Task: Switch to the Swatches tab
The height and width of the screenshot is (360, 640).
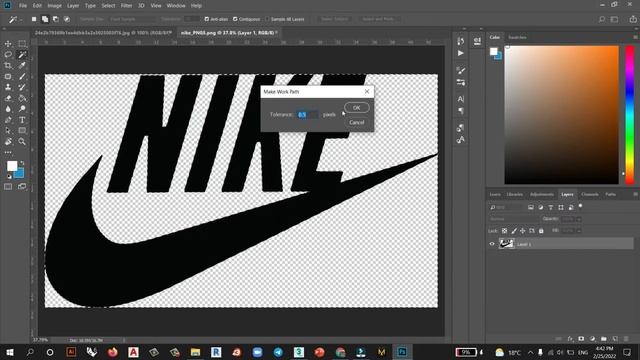Action: [x=518, y=37]
